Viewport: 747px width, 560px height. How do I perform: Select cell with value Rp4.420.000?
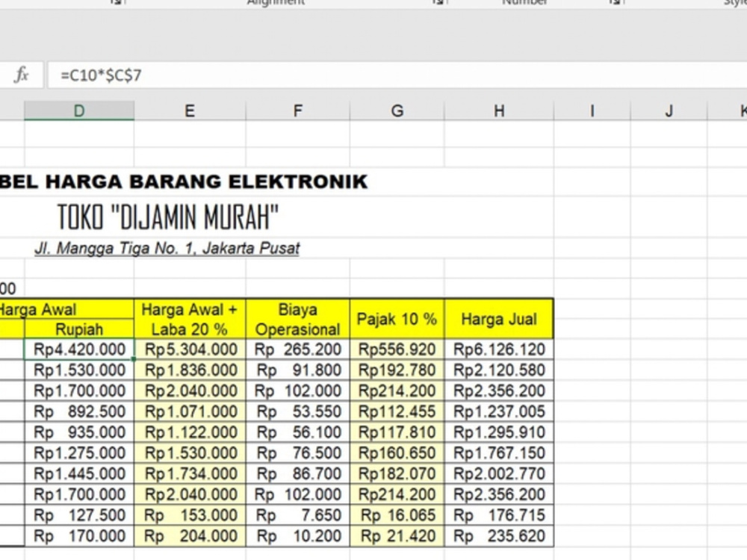[79, 349]
